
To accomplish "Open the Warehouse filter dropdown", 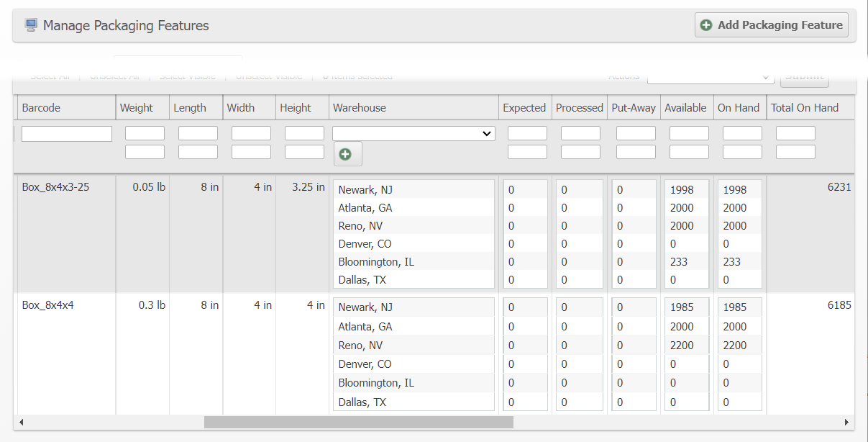I will (x=414, y=134).
